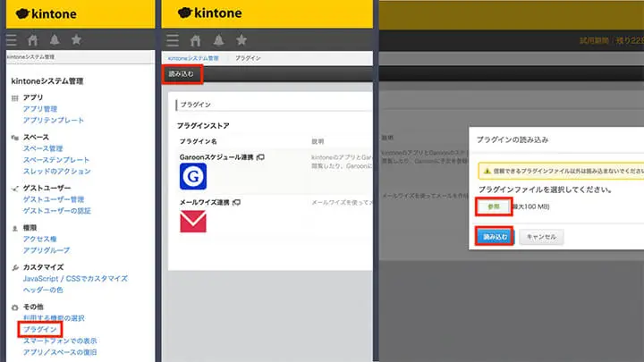Click プラグインの読み込み dialog title
This screenshot has height=362, width=644.
513,139
